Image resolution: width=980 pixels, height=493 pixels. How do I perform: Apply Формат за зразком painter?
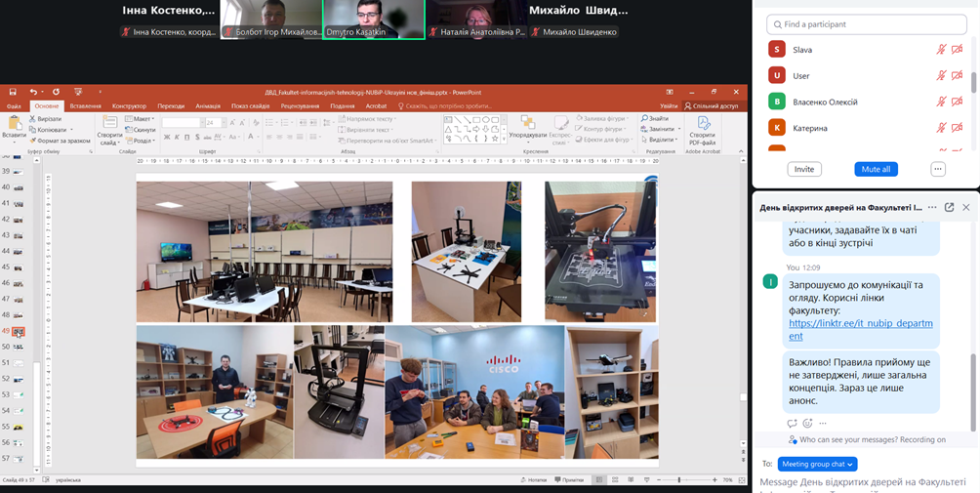[60, 141]
